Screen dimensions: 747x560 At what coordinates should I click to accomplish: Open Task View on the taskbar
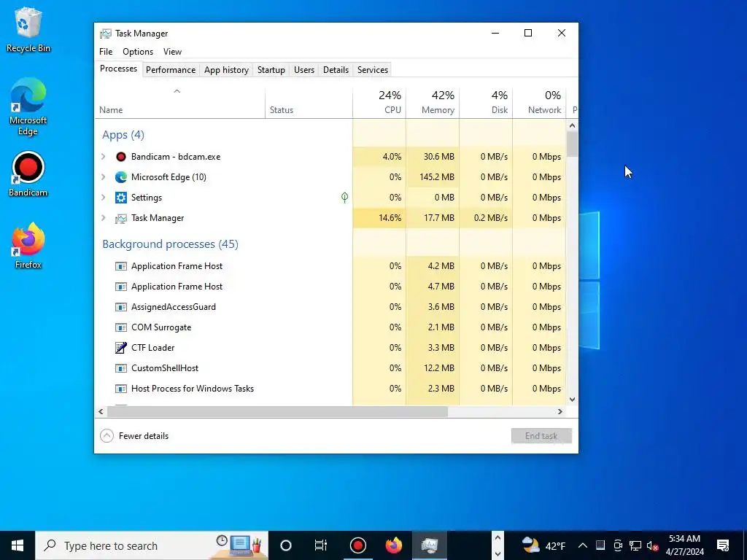321,545
